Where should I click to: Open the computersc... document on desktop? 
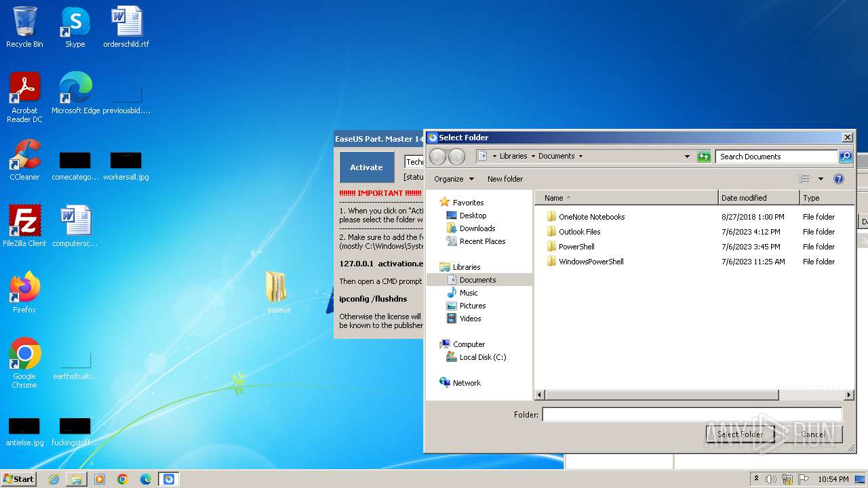click(75, 226)
